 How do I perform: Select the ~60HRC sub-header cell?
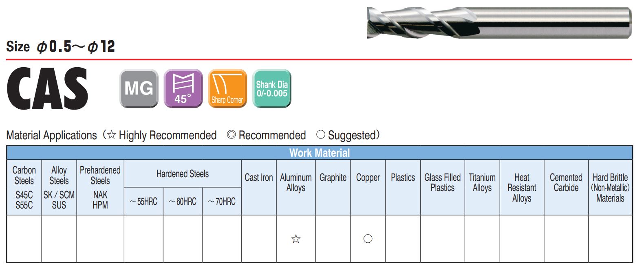click(x=183, y=201)
